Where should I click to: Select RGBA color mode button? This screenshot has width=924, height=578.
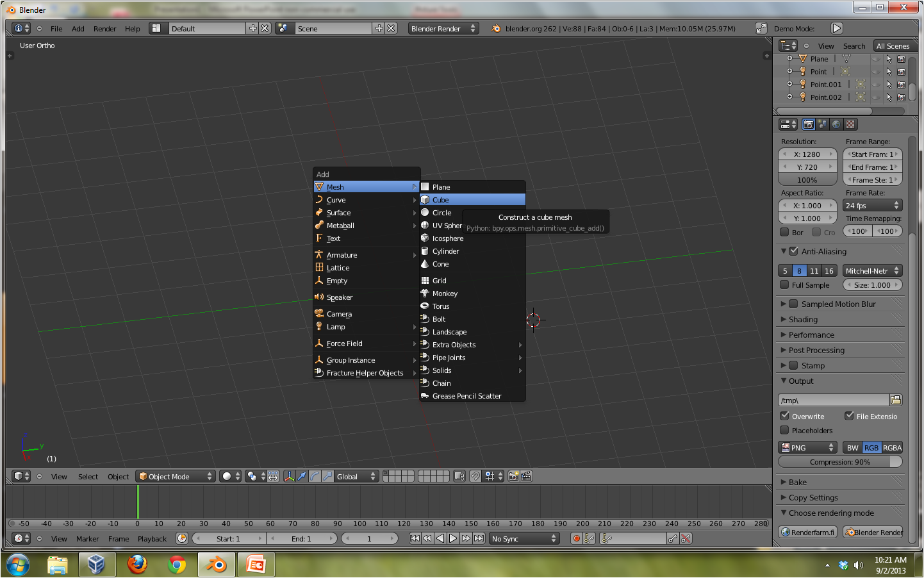point(892,447)
